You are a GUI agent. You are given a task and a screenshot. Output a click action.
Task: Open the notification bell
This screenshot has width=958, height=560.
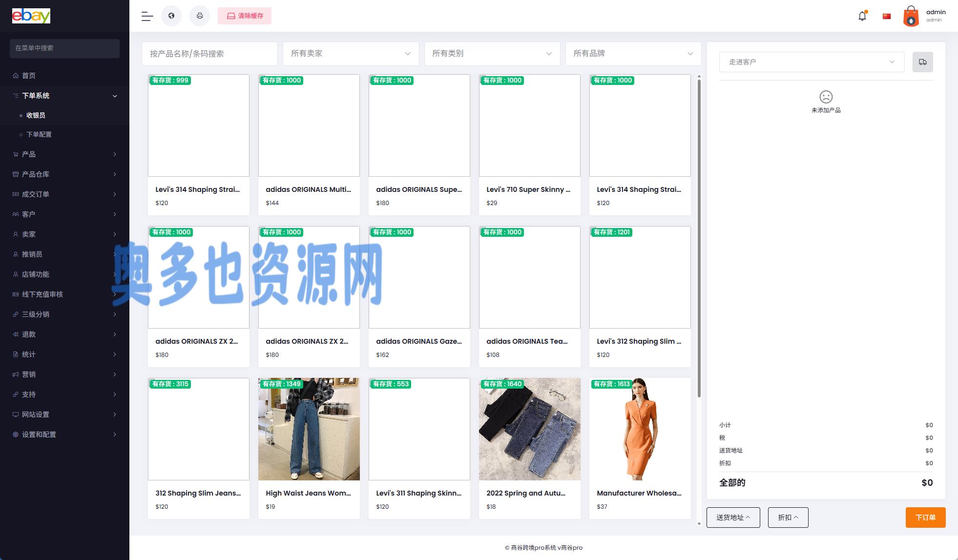[x=862, y=16]
